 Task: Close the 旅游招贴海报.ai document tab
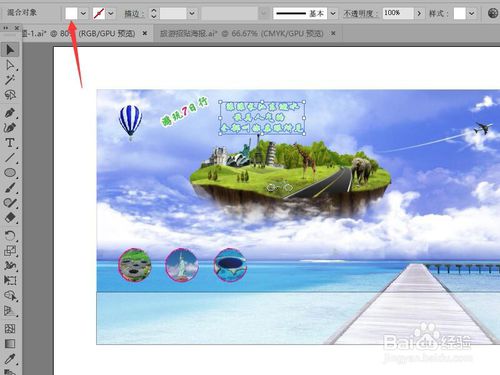333,33
